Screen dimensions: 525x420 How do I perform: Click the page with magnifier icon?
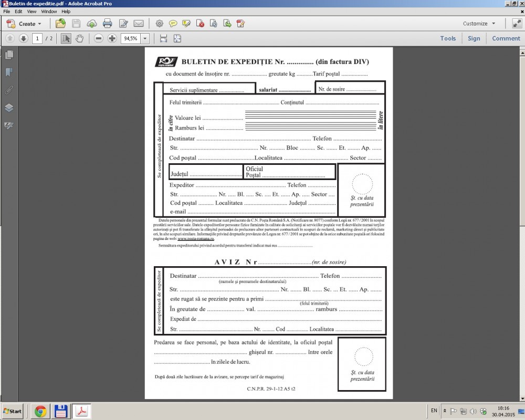pyautogui.click(x=213, y=24)
